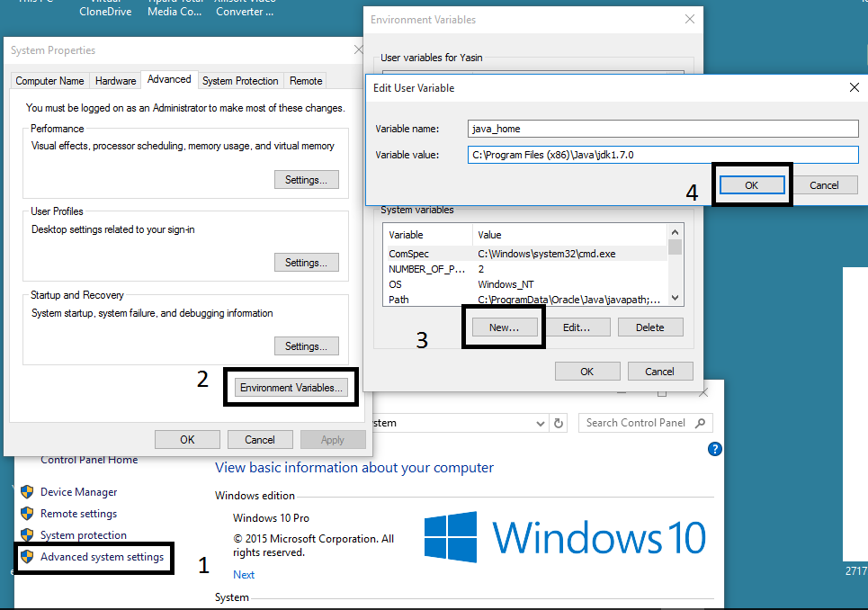Click New... under System variables

point(504,327)
